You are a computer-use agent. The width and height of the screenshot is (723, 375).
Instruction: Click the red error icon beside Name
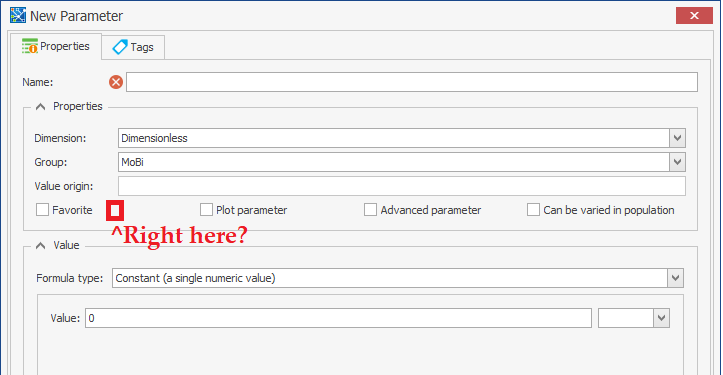[x=116, y=82]
